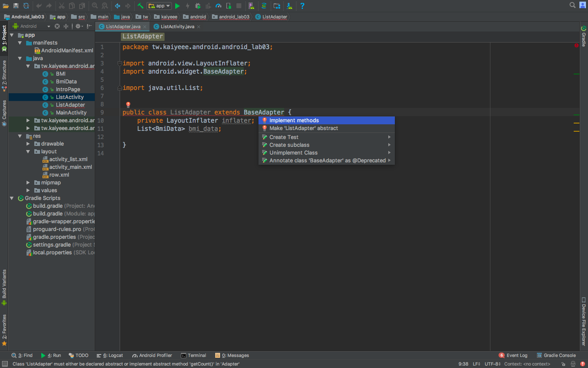Open the Gradle Console panel

click(556, 356)
